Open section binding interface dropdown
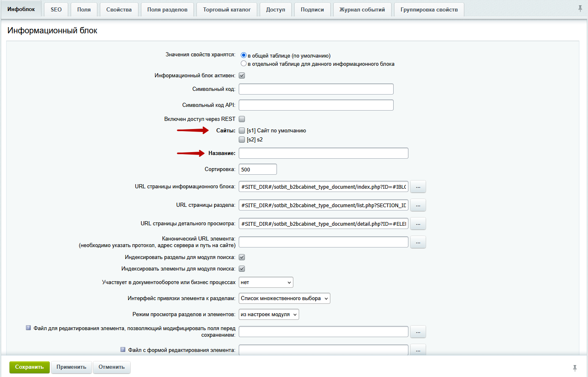Viewport: 588px width, 377px height. [x=284, y=298]
